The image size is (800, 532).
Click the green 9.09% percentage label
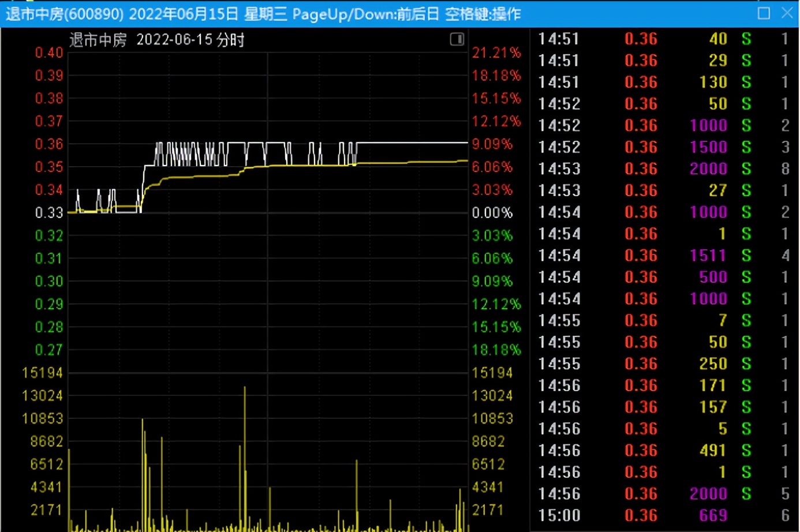click(x=492, y=281)
